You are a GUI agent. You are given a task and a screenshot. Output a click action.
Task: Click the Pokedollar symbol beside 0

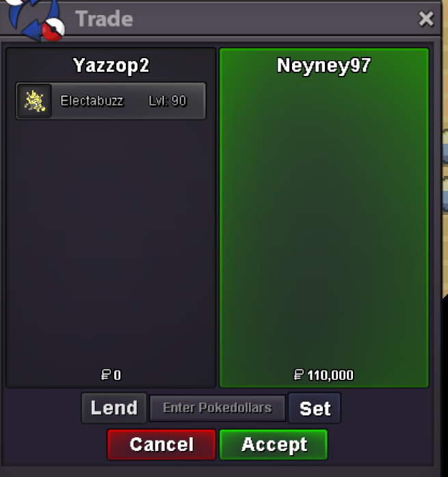105,375
